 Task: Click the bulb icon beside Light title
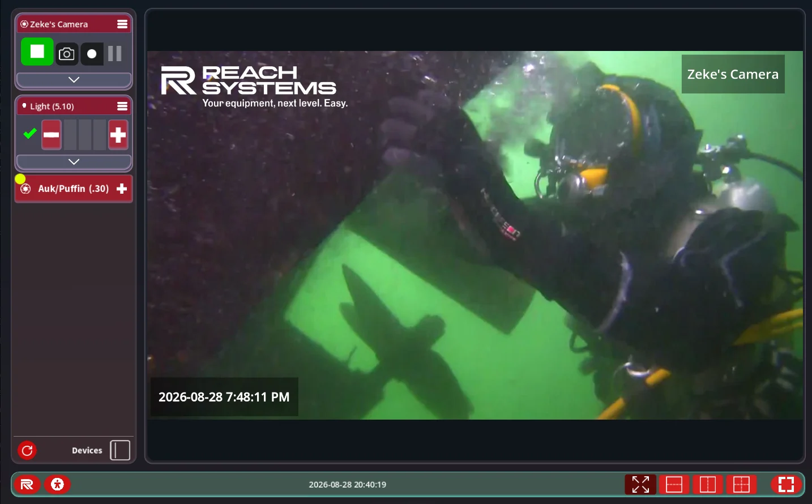pos(24,106)
